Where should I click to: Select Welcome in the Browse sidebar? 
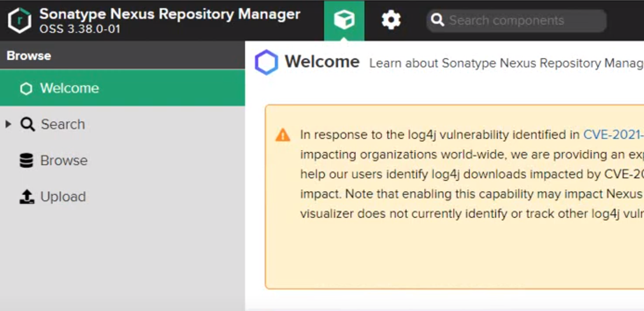click(x=122, y=88)
